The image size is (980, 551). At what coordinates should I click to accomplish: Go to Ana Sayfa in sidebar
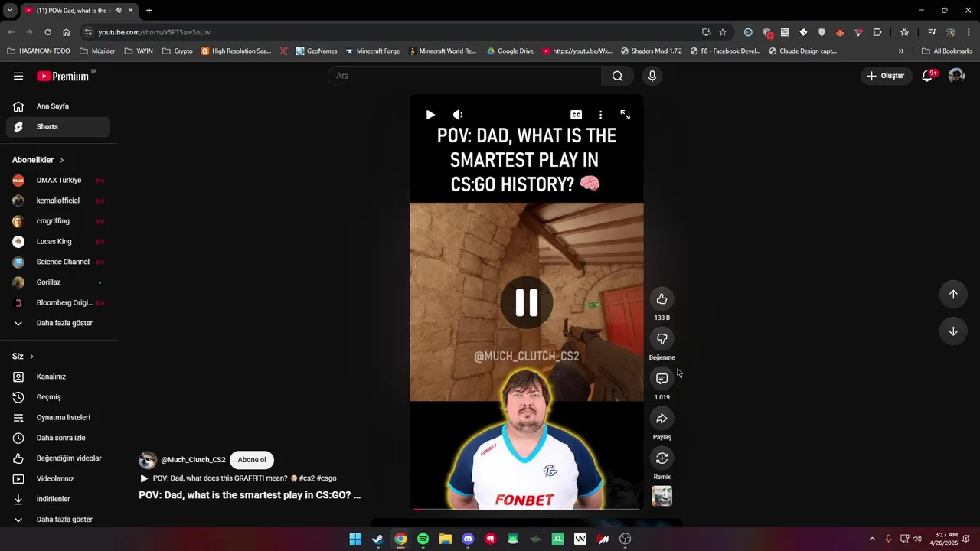pyautogui.click(x=58, y=106)
